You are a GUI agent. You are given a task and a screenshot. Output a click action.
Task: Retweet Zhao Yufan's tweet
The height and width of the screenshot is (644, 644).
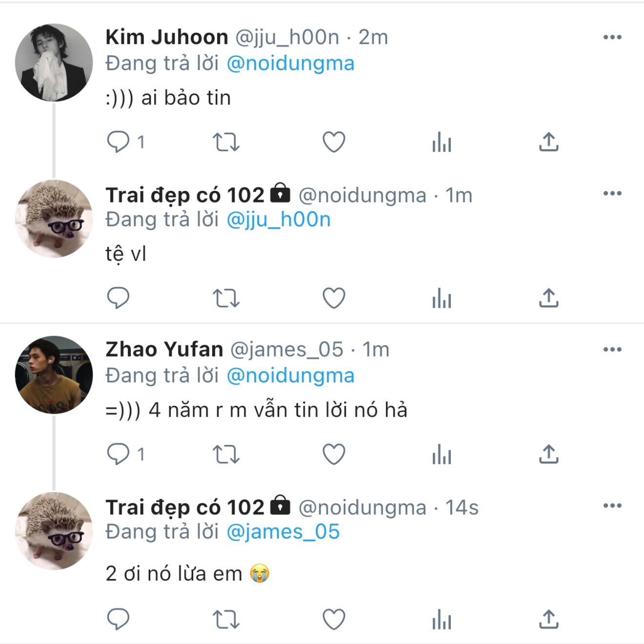point(226,454)
